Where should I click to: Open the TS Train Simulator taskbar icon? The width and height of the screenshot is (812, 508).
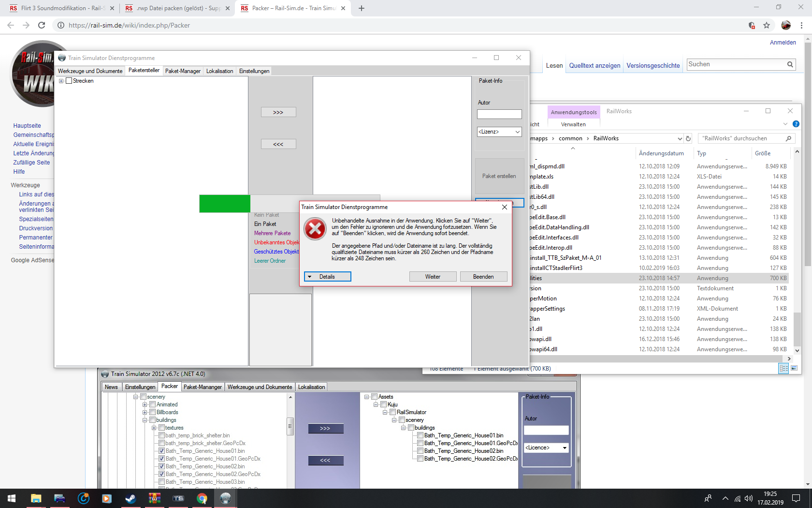[178, 498]
